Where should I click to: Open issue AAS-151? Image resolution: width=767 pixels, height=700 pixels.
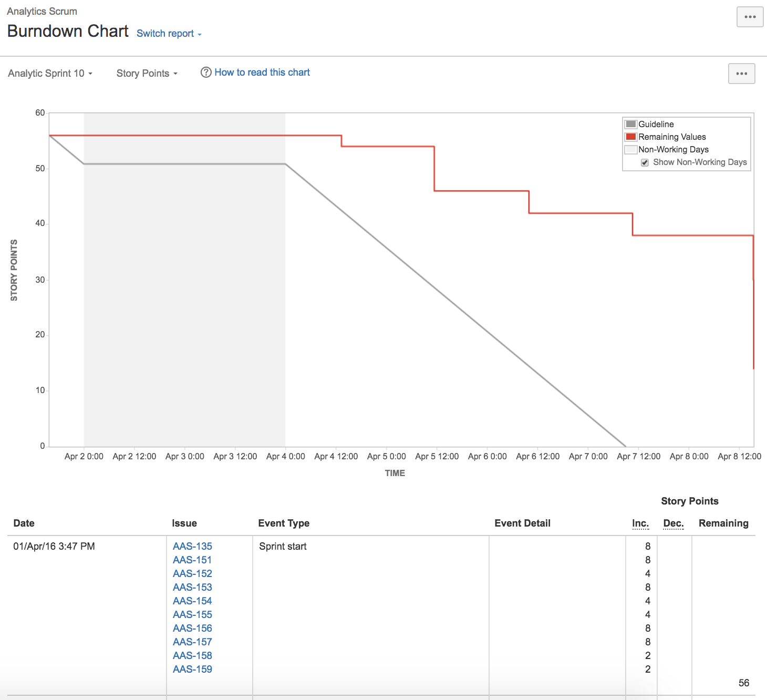click(x=192, y=560)
